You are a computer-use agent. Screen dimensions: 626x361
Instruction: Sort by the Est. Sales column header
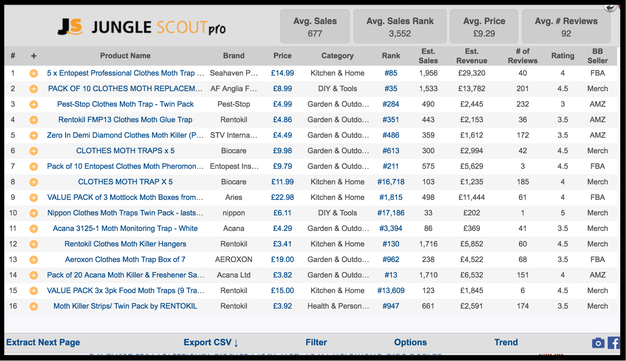(428, 56)
